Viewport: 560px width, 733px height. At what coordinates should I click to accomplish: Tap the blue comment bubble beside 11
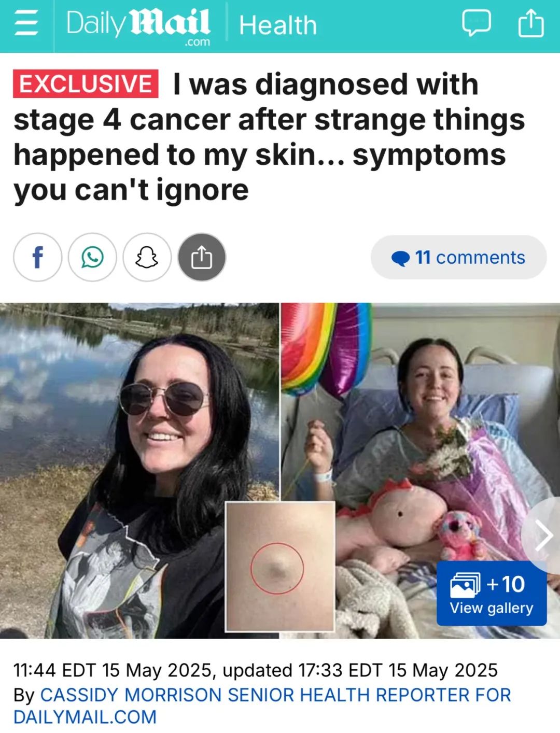pyautogui.click(x=400, y=258)
